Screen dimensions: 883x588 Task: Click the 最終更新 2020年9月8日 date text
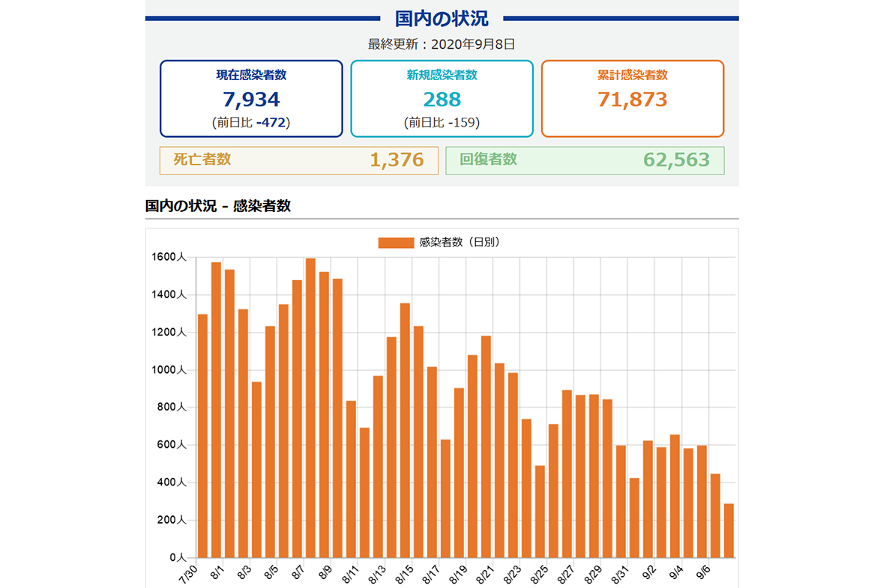[441, 44]
